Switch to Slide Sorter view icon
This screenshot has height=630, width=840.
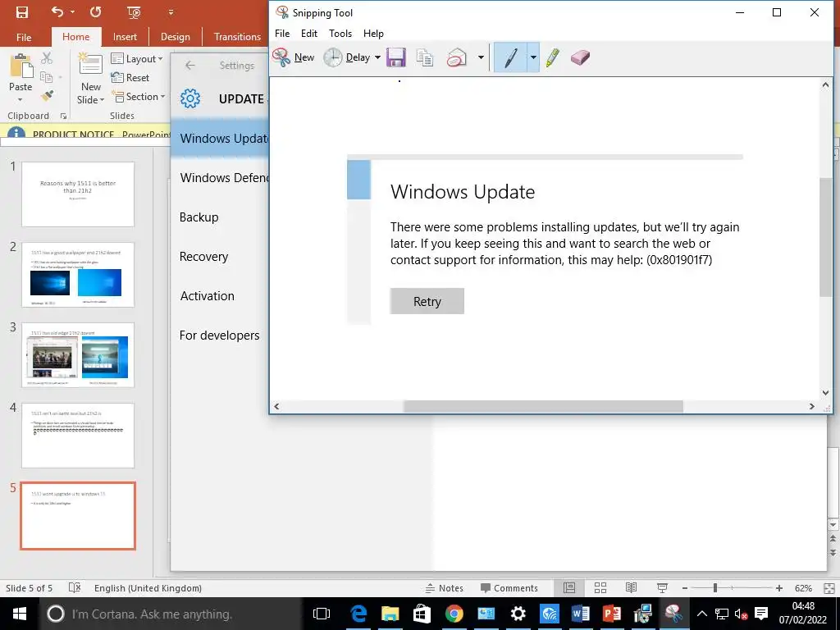600,588
